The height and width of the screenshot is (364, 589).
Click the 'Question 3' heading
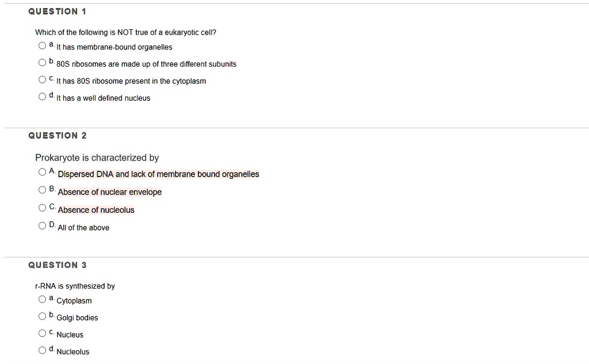[57, 265]
